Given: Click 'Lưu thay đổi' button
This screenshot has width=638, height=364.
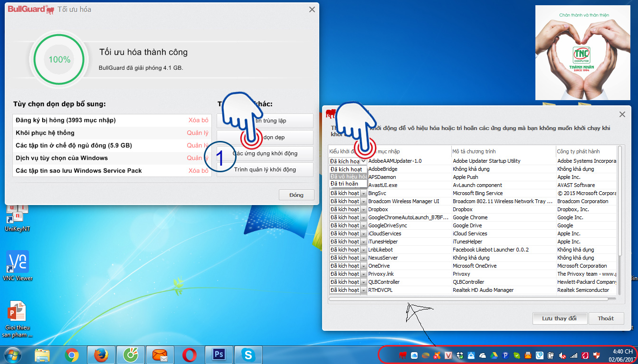Looking at the screenshot, I should [x=559, y=318].
